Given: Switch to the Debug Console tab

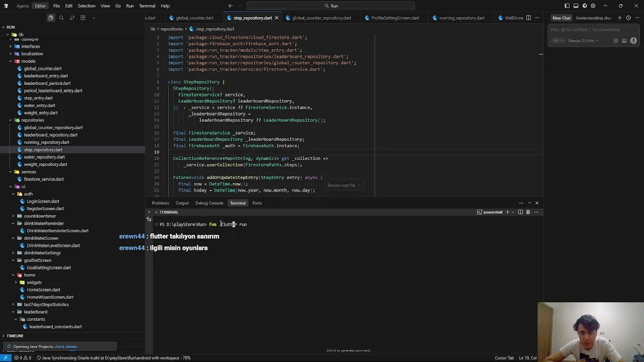Looking at the screenshot, I should (209, 203).
